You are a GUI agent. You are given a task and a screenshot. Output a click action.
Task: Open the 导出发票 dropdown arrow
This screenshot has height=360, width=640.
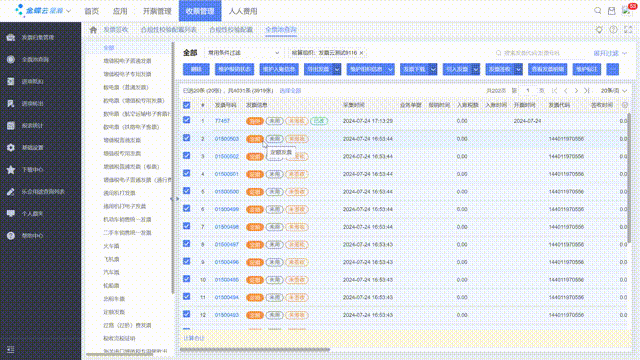pyautogui.click(x=337, y=69)
